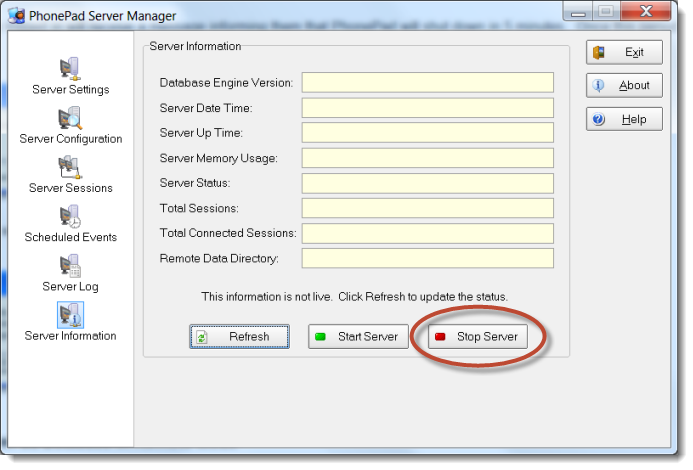Image resolution: width=693 pixels, height=470 pixels.
Task: Click the Start Server button
Action: [x=358, y=337]
